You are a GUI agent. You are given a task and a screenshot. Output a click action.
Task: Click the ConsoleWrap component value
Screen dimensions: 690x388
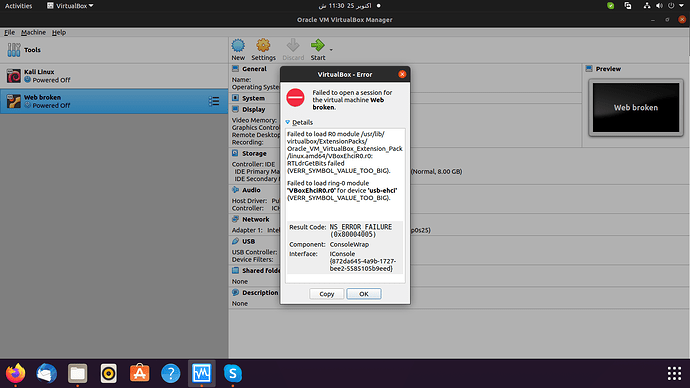(x=349, y=244)
